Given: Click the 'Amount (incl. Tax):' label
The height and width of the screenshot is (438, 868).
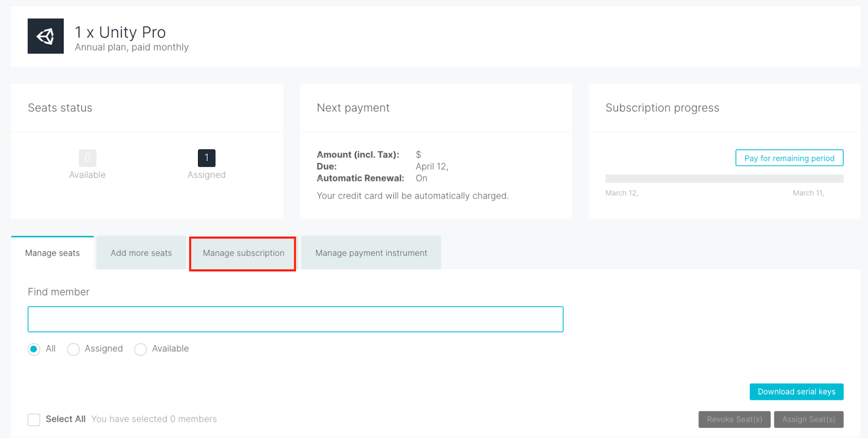Looking at the screenshot, I should click(x=358, y=155).
